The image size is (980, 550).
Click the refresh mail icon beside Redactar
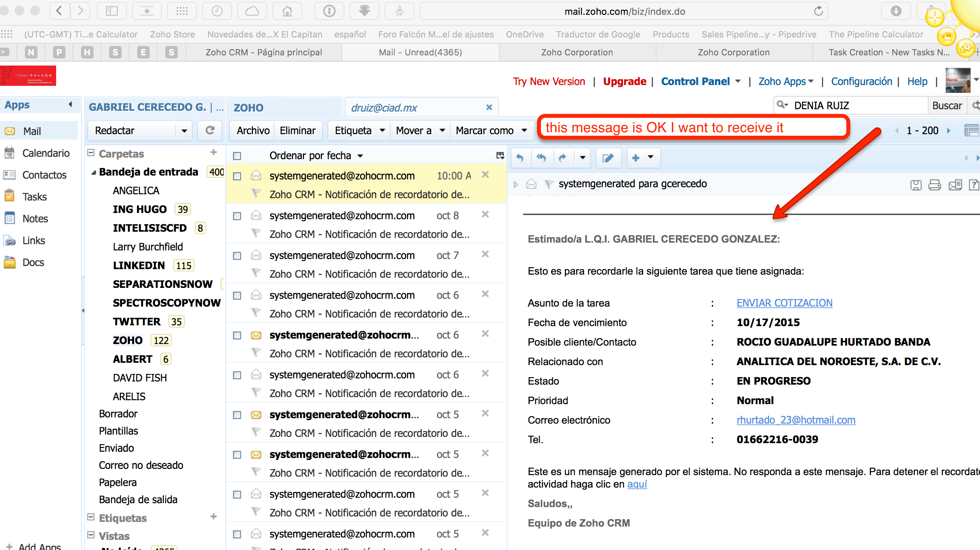(x=210, y=130)
